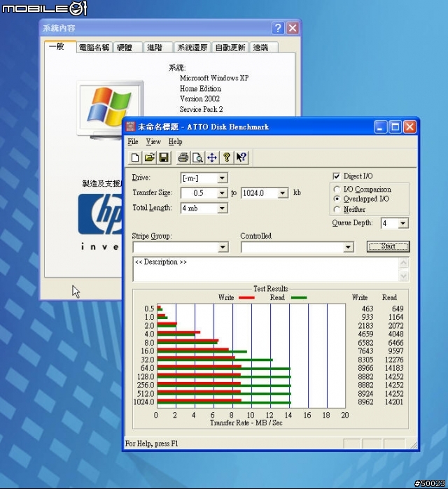
Task: Click the four-arrow move toolbar icon
Action: (212, 157)
